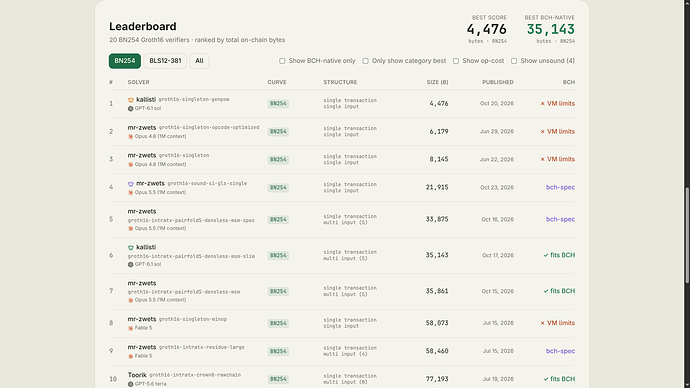This screenshot has height=388, width=690.
Task: Click GPT-6.1 sol model icon in row 1
Action: 130,108
